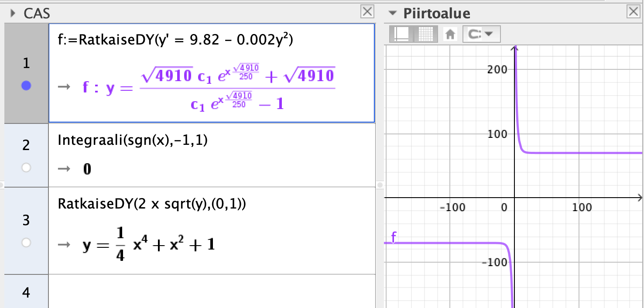Toggle visibility circle of CAS row 3
644x308 pixels.
(x=26, y=243)
